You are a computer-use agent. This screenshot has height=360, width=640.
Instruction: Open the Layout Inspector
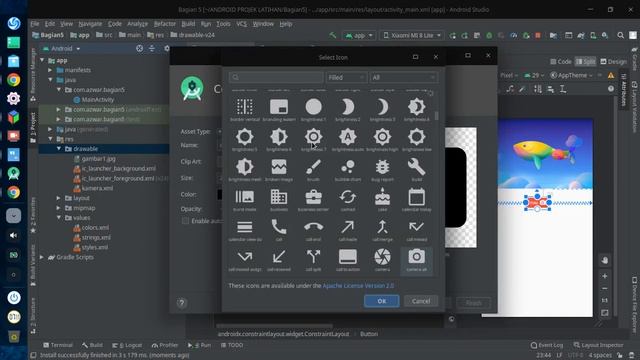point(598,345)
